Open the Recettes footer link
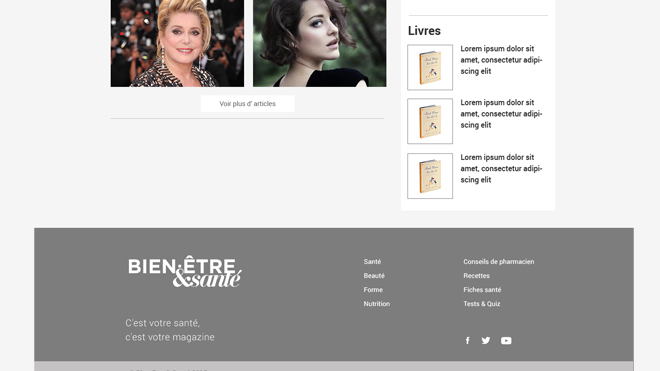660x371 pixels. tap(476, 276)
